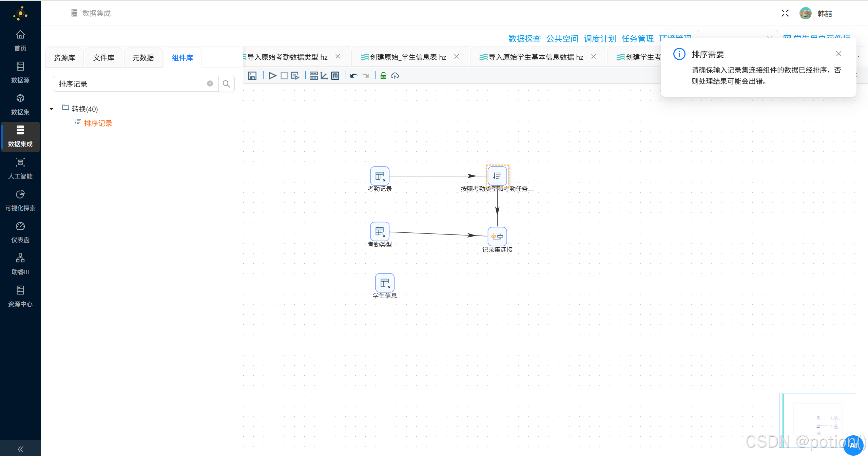This screenshot has width=868, height=456.
Task: Select the 记录集连接 join node
Action: click(x=497, y=236)
